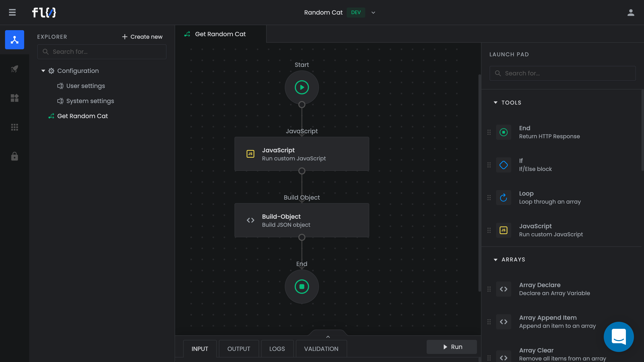This screenshot has height=362, width=644.
Task: Collapse the TOOLS section
Action: (x=496, y=103)
